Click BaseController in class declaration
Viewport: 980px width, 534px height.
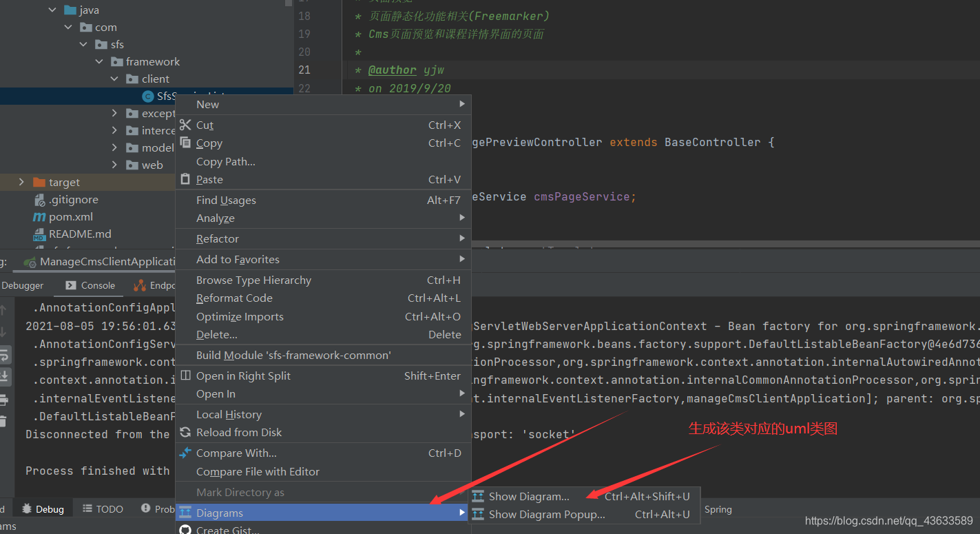(x=712, y=143)
